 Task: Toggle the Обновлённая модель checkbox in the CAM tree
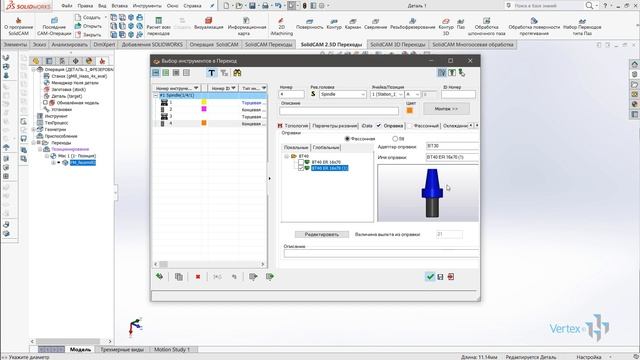(46, 102)
